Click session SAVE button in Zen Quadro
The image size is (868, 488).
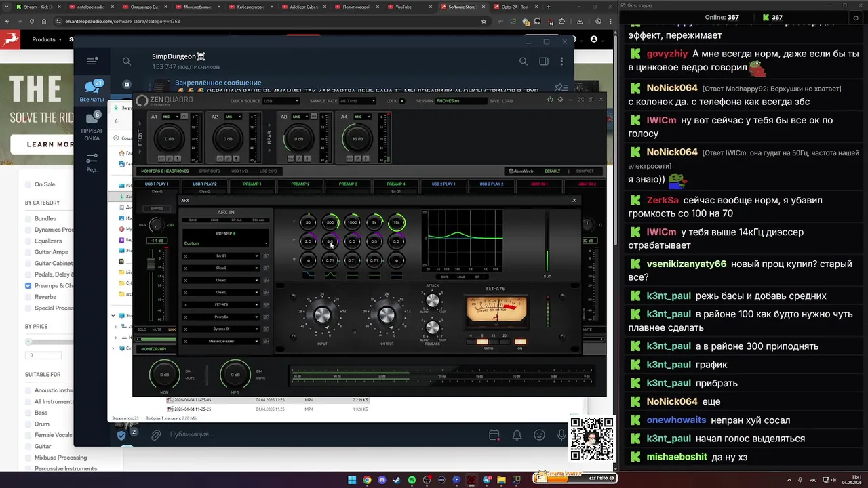click(x=494, y=101)
